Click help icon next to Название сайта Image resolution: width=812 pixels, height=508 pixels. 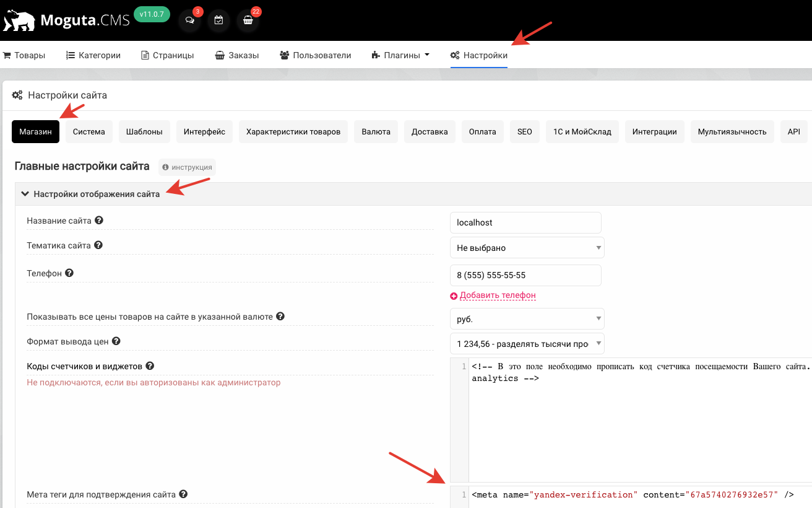coord(99,221)
